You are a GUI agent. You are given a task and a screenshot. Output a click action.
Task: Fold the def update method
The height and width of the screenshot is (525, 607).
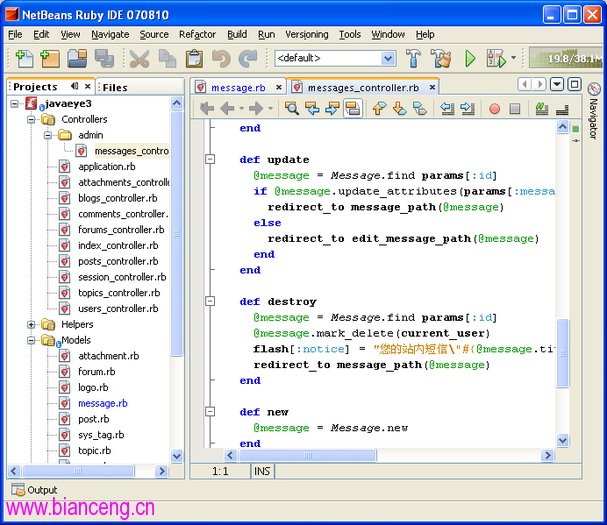210,159
